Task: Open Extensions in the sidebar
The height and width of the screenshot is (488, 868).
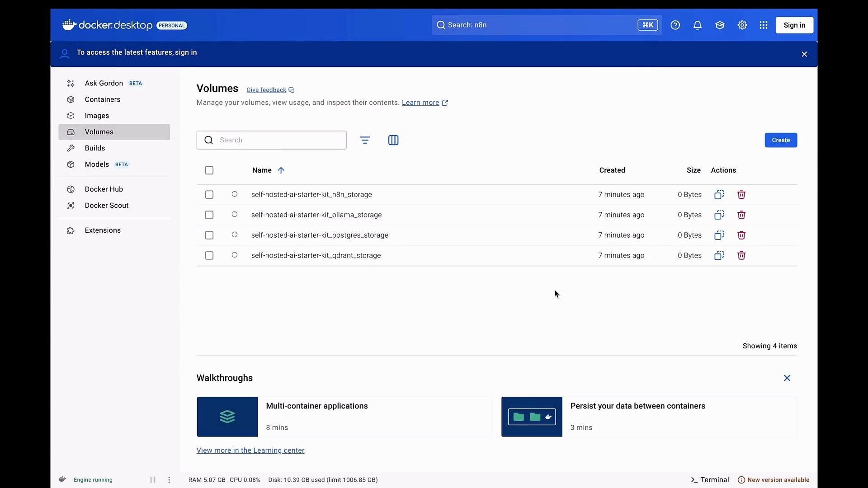Action: coord(114,230)
